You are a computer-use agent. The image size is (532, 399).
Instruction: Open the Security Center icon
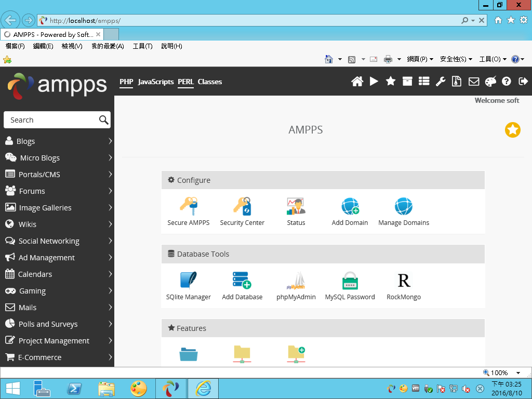tap(242, 206)
